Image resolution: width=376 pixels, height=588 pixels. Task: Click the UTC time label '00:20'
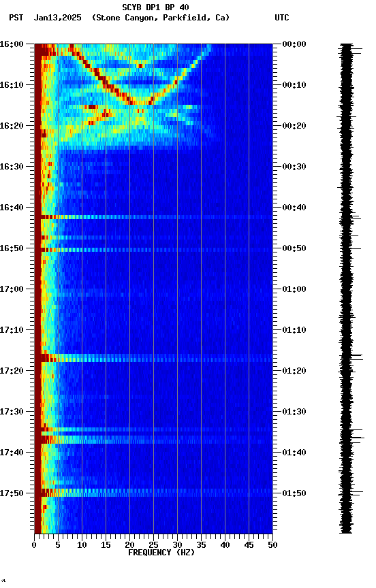tap(294, 126)
